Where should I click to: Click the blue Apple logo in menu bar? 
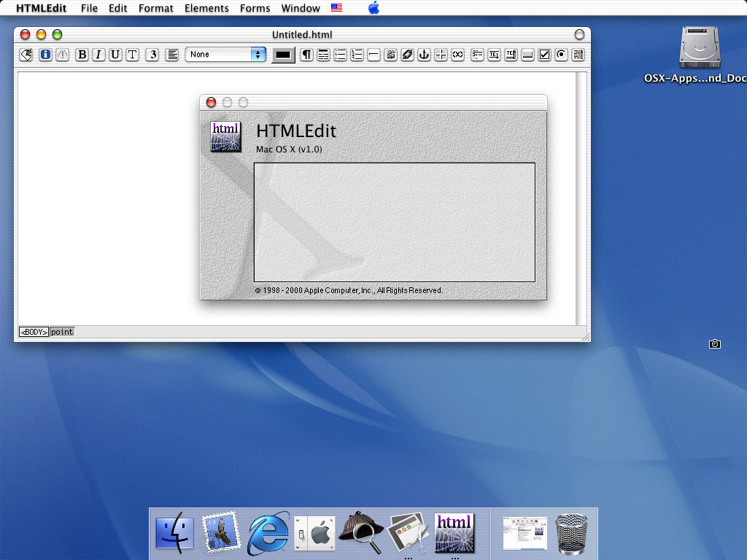[374, 7]
